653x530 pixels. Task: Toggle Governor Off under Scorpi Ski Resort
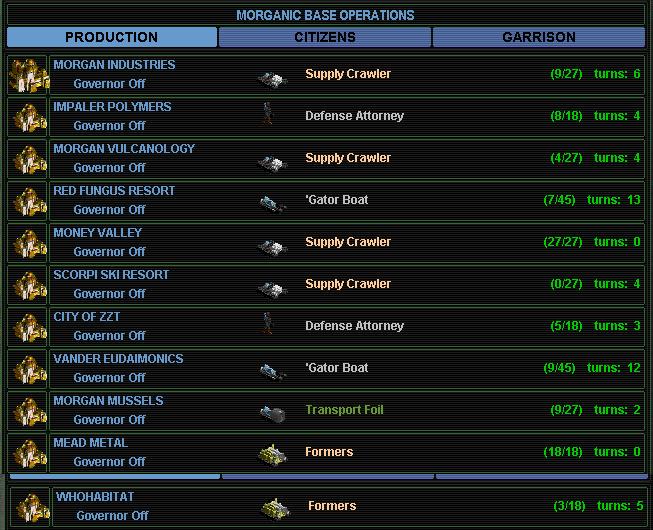click(109, 294)
